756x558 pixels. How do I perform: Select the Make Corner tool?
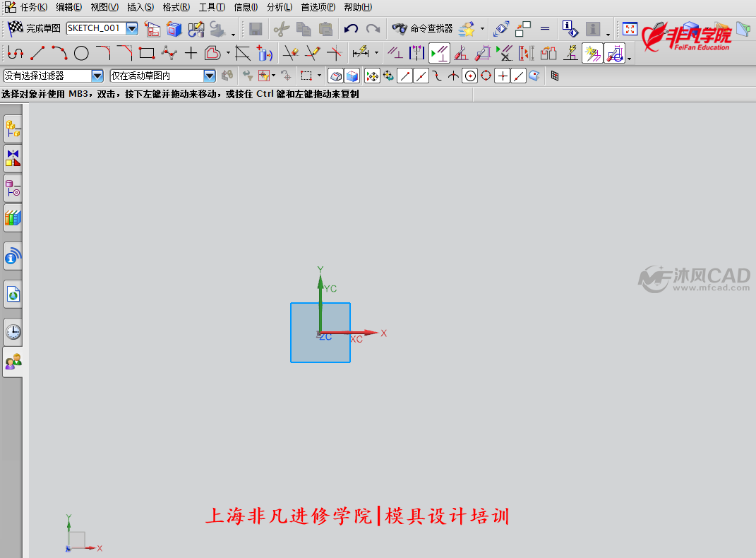click(334, 53)
